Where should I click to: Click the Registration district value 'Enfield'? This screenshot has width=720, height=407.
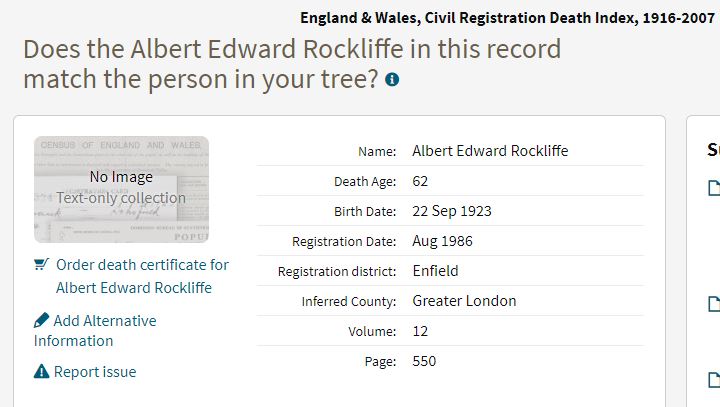[435, 271]
